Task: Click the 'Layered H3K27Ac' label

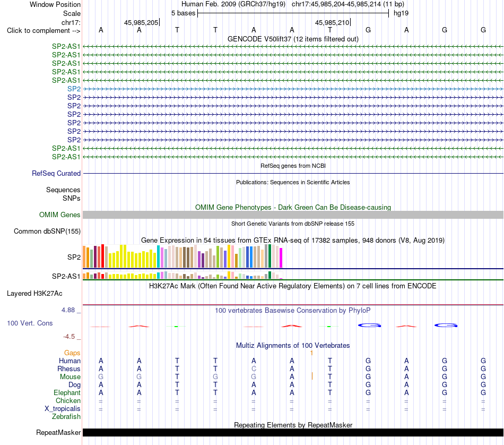Action: coord(34,294)
